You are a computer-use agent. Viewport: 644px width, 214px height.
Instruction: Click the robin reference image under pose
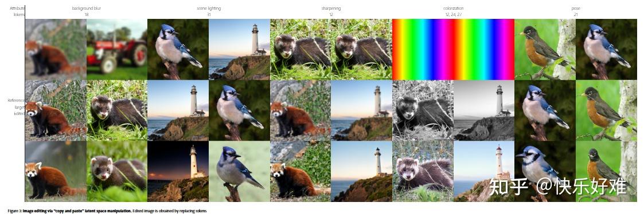(x=545, y=50)
